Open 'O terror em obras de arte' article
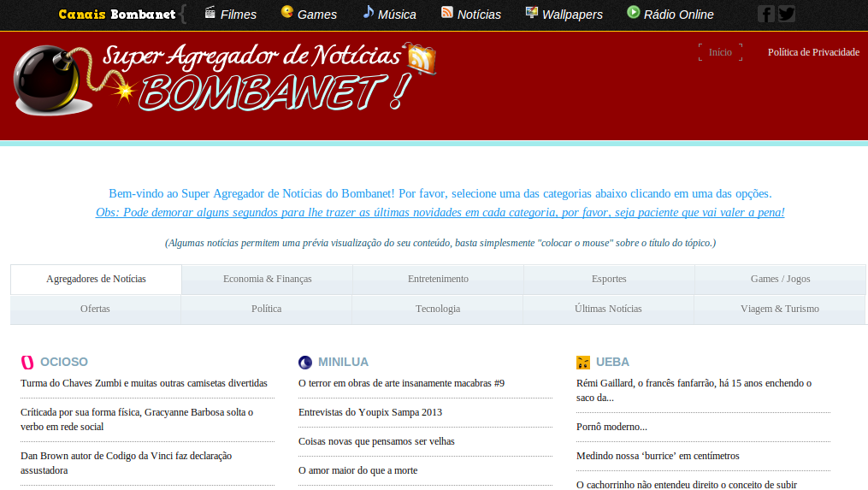 point(401,383)
